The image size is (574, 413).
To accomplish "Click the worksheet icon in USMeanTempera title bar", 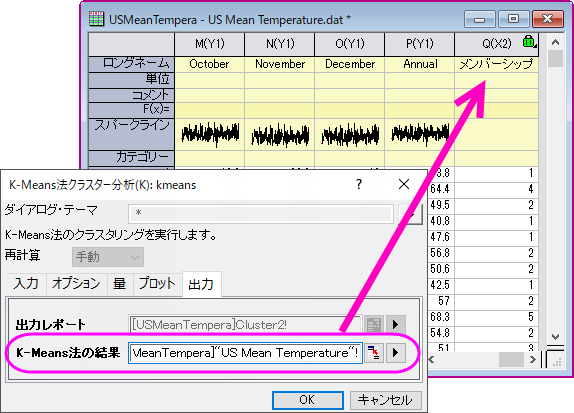I will click(x=96, y=19).
